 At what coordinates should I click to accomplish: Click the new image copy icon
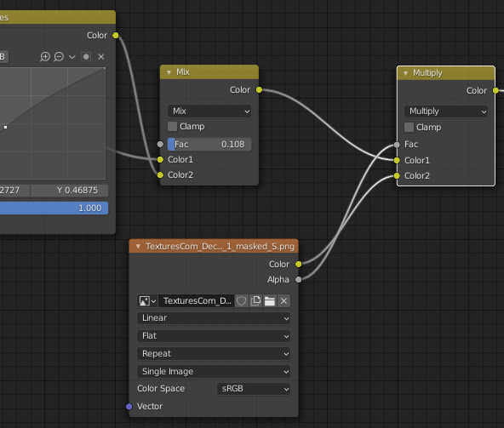pos(255,301)
